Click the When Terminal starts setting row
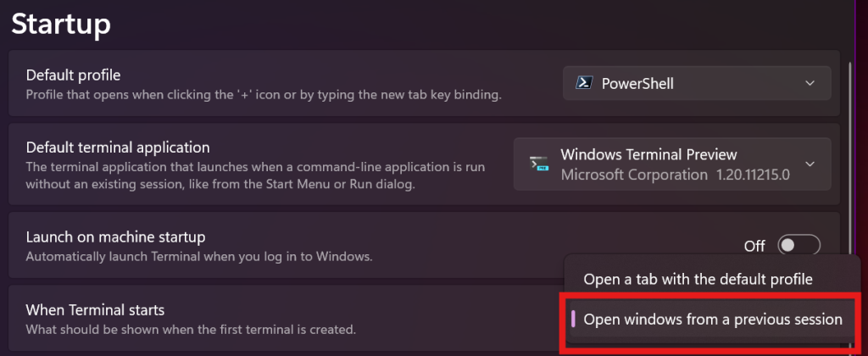 coord(95,309)
